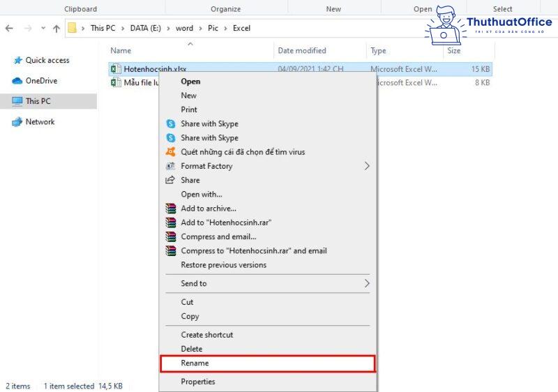This screenshot has height=392, width=558.
Task: Choose Quét những cái đã chọn để tìm virus
Action: click(243, 152)
